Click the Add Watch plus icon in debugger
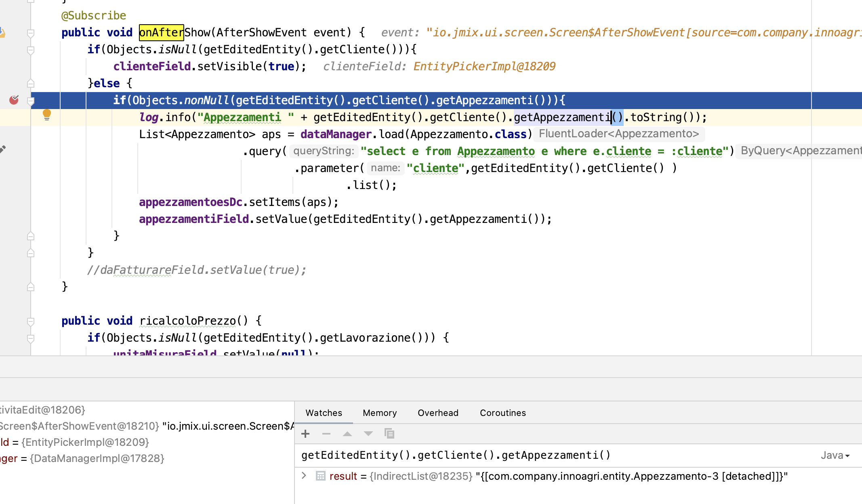This screenshot has height=504, width=862. click(305, 433)
